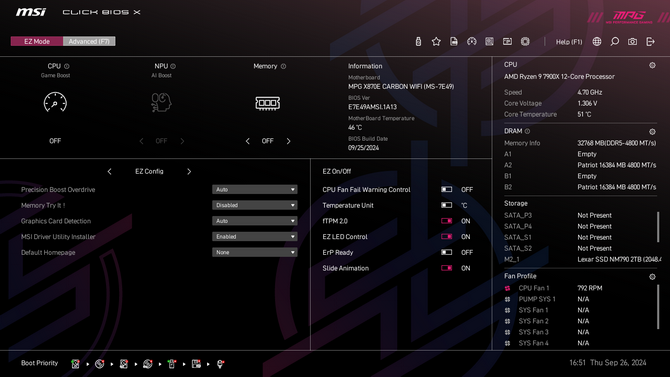Screen dimensions: 670x377
Task: Click info icon next to Memory label
Action: (x=283, y=66)
